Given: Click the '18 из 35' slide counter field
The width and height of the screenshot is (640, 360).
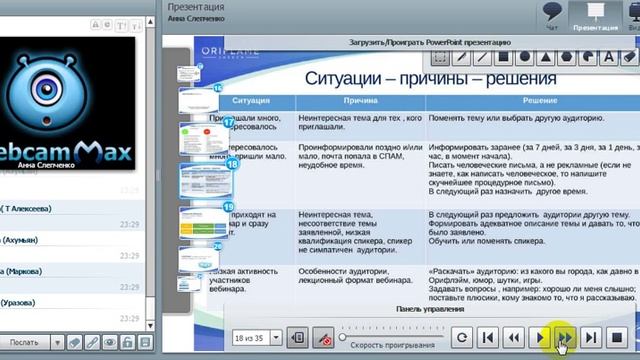Looking at the screenshot, I should click(x=251, y=338).
